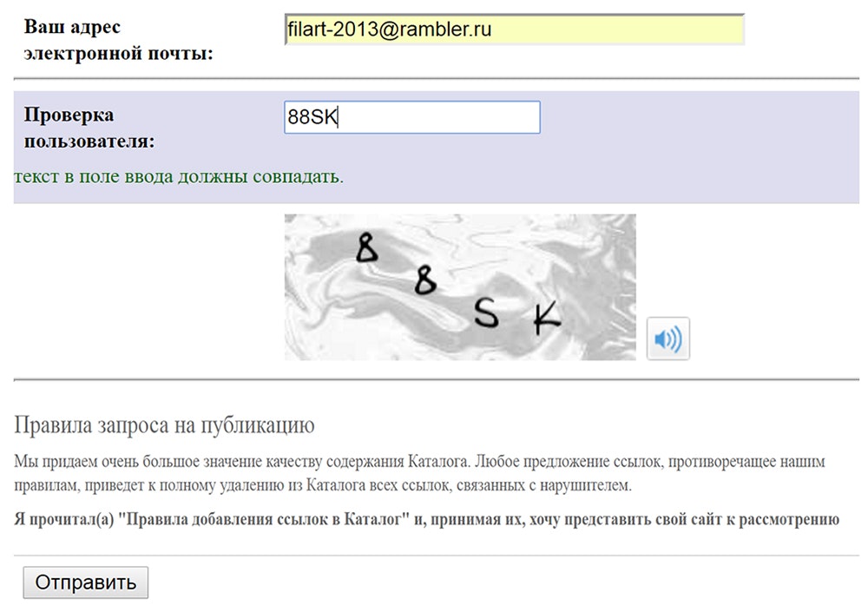This screenshot has height=612, width=868.
Task: Click the "Проверка пользователя" label
Action: pos(89,128)
